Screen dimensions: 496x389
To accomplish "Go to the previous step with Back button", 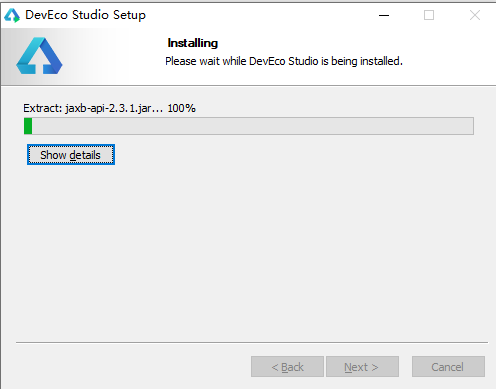I will point(287,367).
